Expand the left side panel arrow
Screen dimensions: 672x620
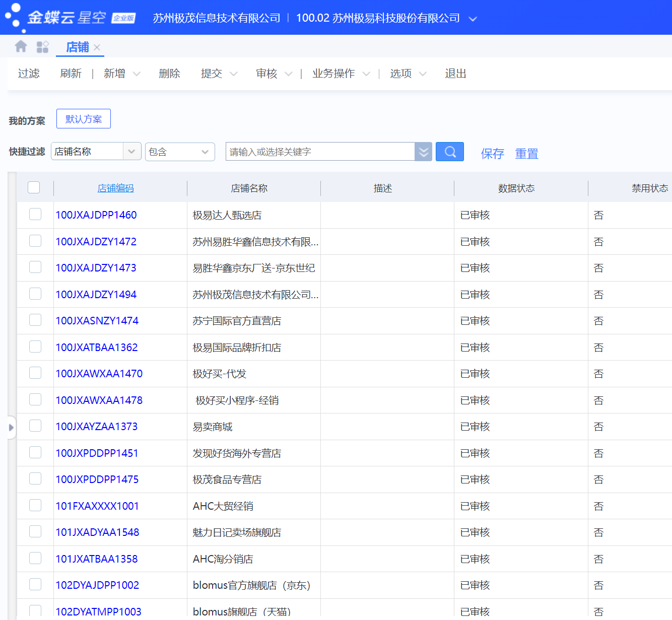[11, 428]
